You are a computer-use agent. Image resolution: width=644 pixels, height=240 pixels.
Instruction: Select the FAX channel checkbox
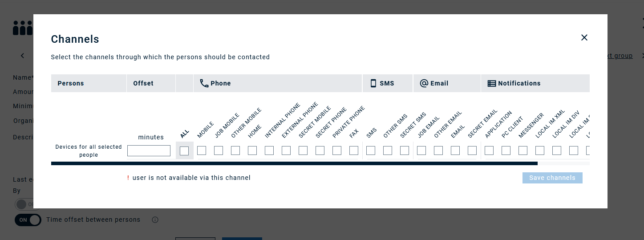354,151
